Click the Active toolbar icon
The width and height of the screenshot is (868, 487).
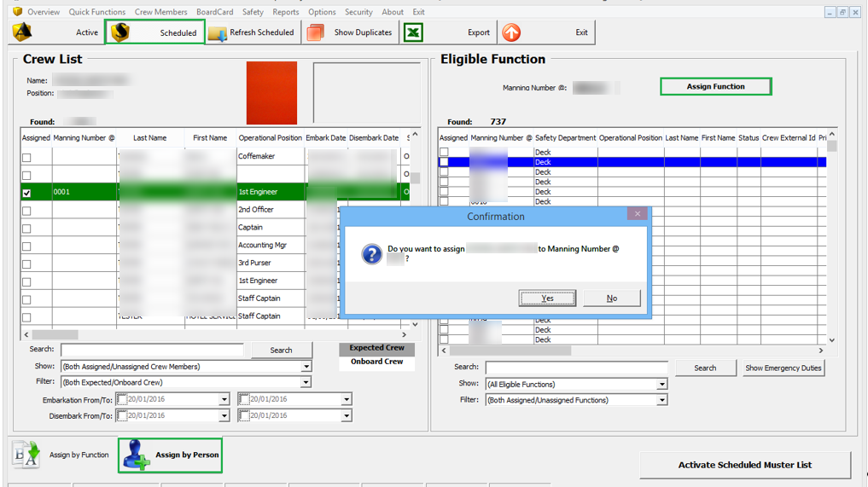[22, 32]
